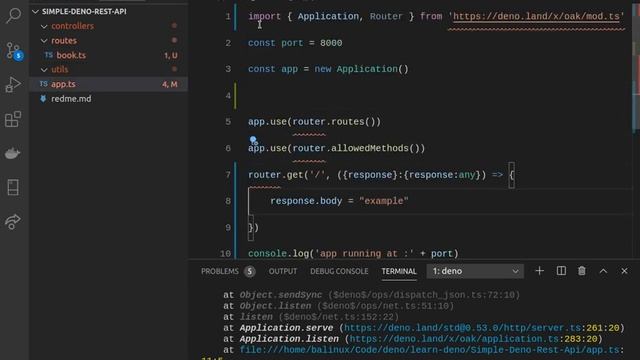Click the TS icon of book.ts
The width and height of the screenshot is (640, 360).
(x=49, y=55)
